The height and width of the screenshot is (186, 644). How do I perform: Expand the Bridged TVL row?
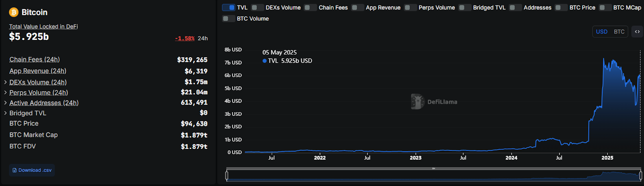coord(5,113)
